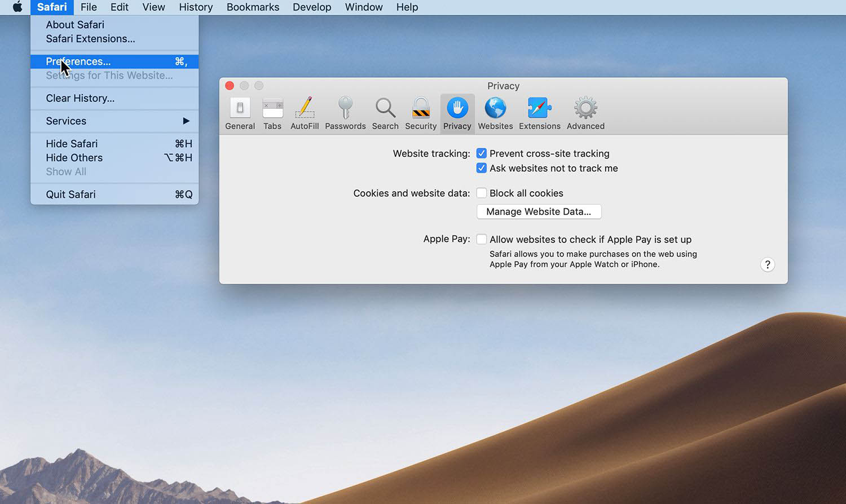Viewport: 846px width, 504px height.
Task: Open the General preferences pane
Action: pyautogui.click(x=240, y=113)
